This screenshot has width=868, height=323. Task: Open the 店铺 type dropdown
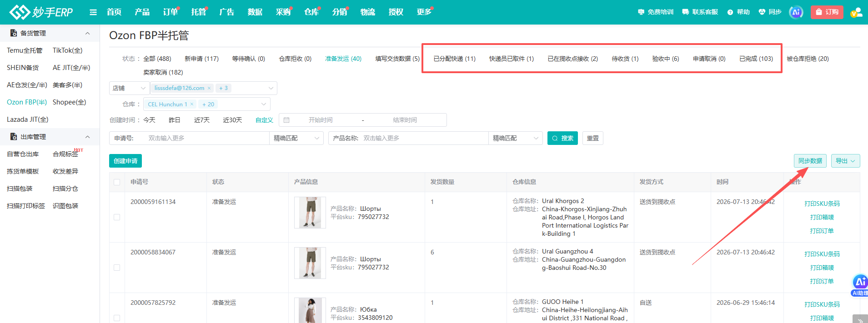pyautogui.click(x=130, y=88)
